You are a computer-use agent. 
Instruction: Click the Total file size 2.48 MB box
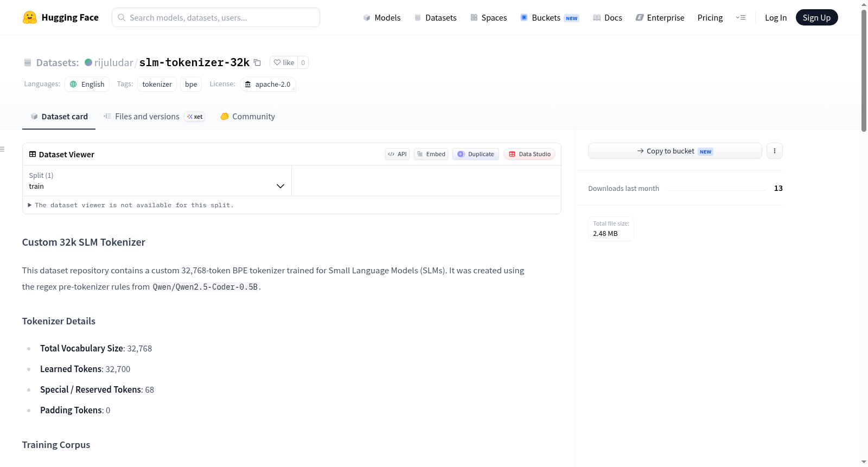point(611,228)
